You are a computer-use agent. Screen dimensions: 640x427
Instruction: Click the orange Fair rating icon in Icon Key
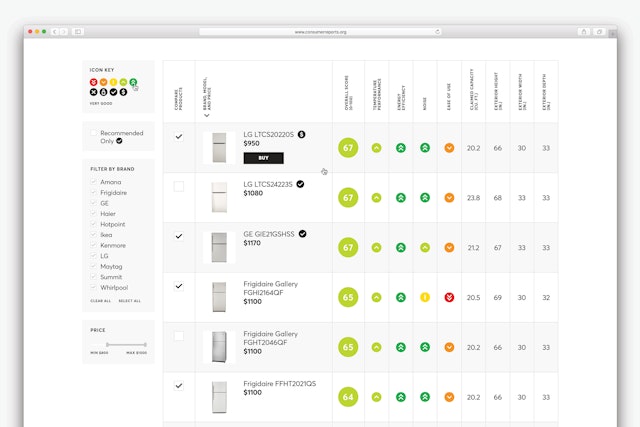[x=103, y=82]
